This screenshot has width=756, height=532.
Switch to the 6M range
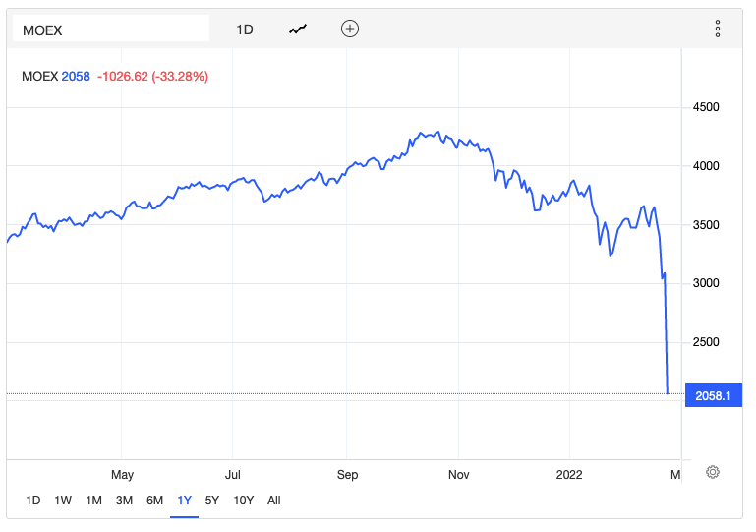pos(154,500)
